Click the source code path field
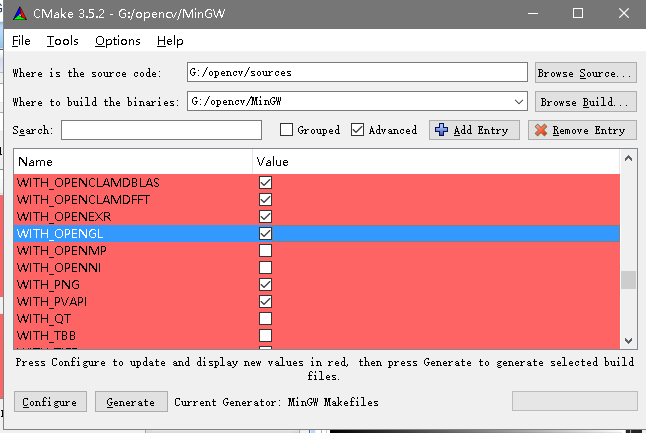The image size is (646, 433). click(x=357, y=73)
